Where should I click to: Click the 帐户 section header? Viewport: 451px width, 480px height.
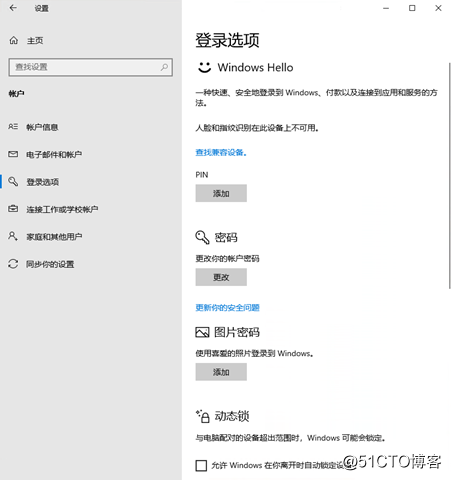[16, 94]
